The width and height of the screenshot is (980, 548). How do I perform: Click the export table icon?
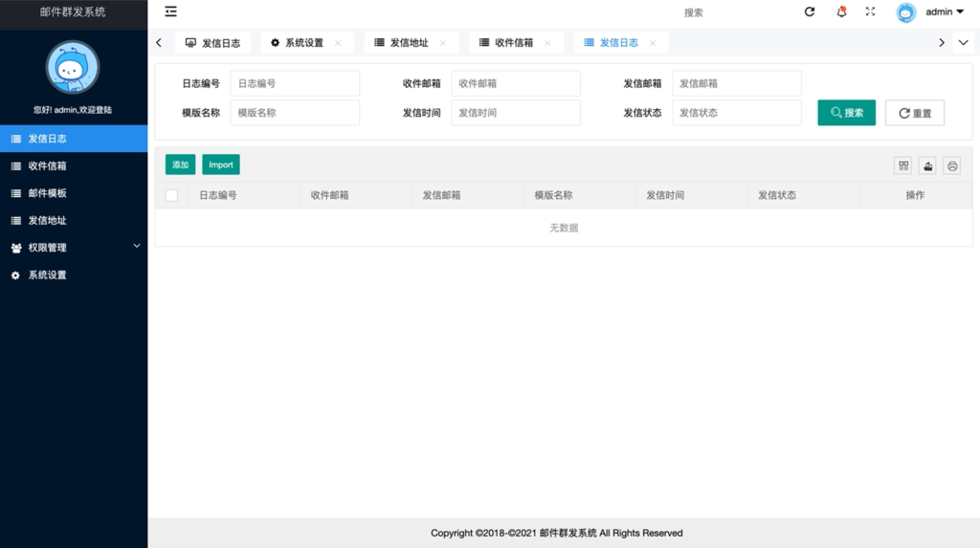[927, 165]
